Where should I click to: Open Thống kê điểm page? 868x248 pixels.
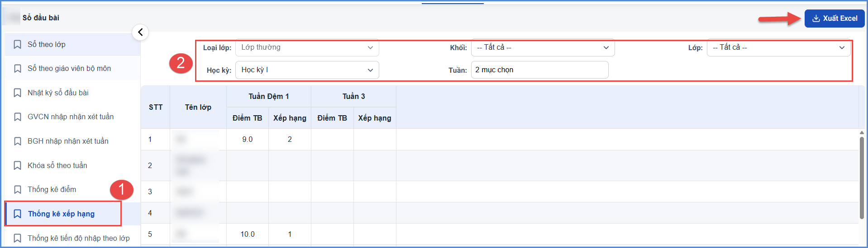(x=72, y=190)
